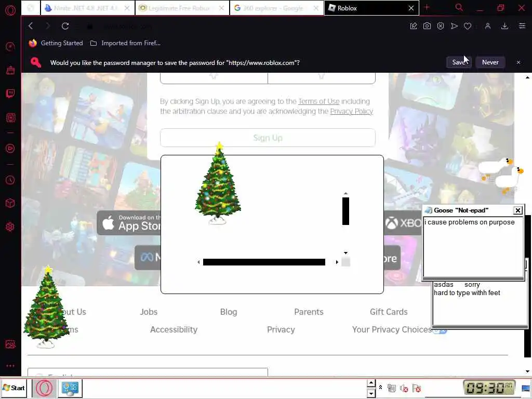Image resolution: width=532 pixels, height=399 pixels.
Task: Go back to the previous page
Action: (31, 26)
